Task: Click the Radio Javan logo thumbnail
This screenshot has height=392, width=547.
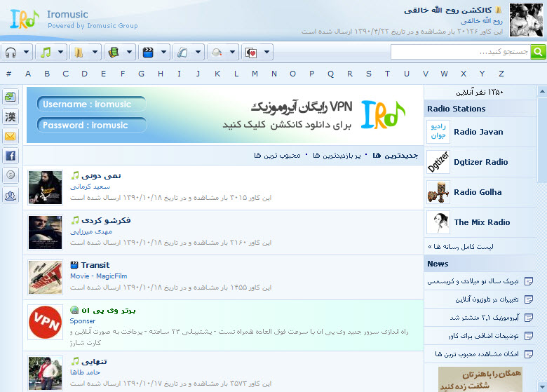Action: coord(438,132)
